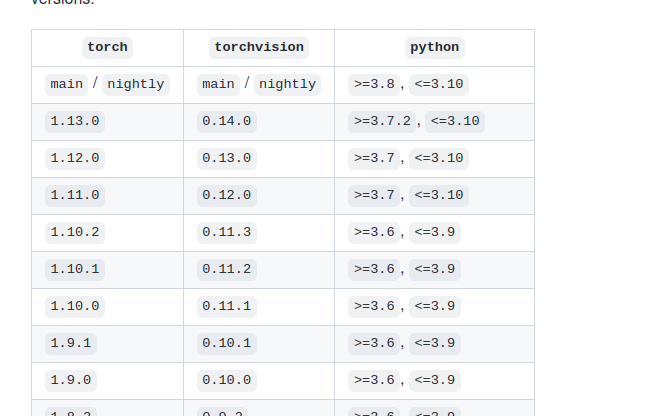Click torchvision version 0.11.1
This screenshot has height=416, width=645.
pyautogui.click(x=227, y=306)
